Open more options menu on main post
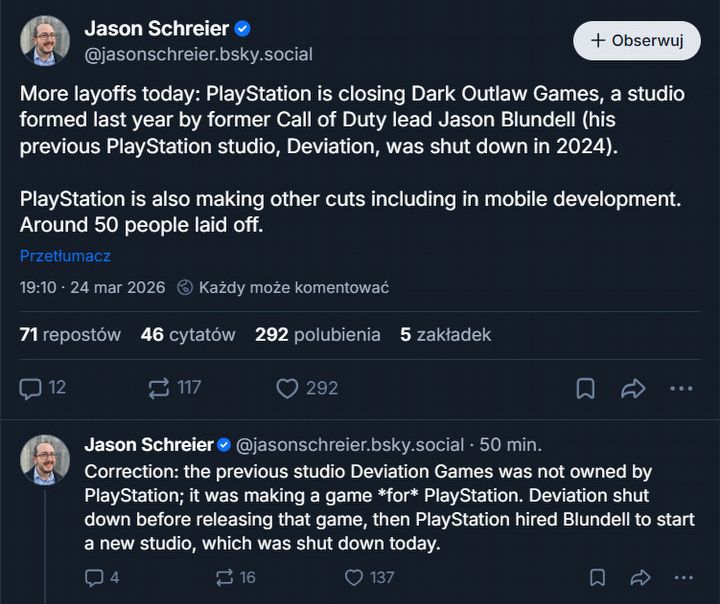Viewport: 720px width, 604px height. click(x=681, y=388)
